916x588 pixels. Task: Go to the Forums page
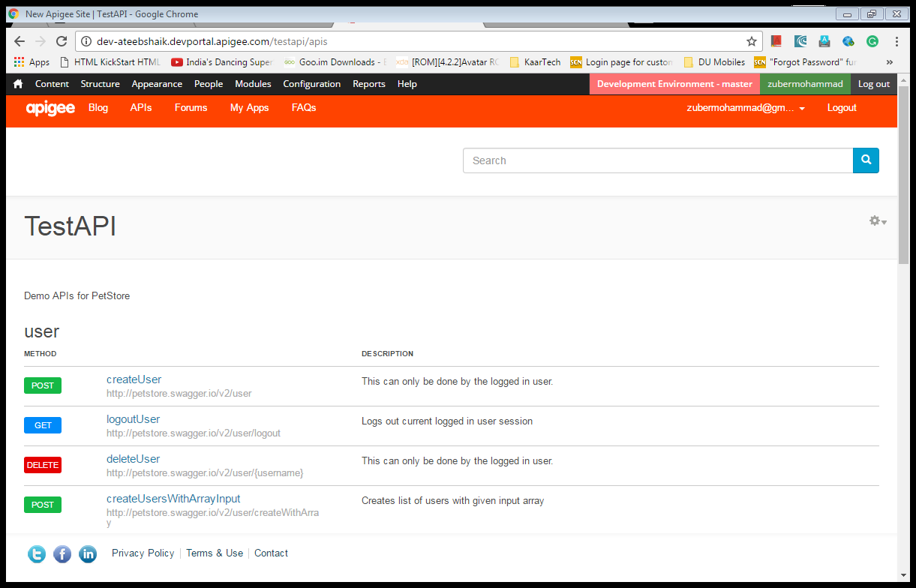(x=191, y=108)
